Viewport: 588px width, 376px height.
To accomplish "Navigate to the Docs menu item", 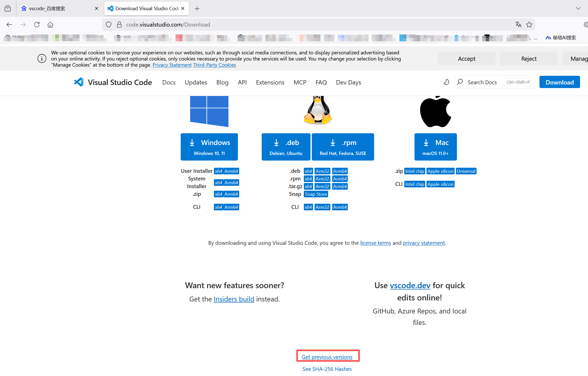I will click(x=169, y=82).
